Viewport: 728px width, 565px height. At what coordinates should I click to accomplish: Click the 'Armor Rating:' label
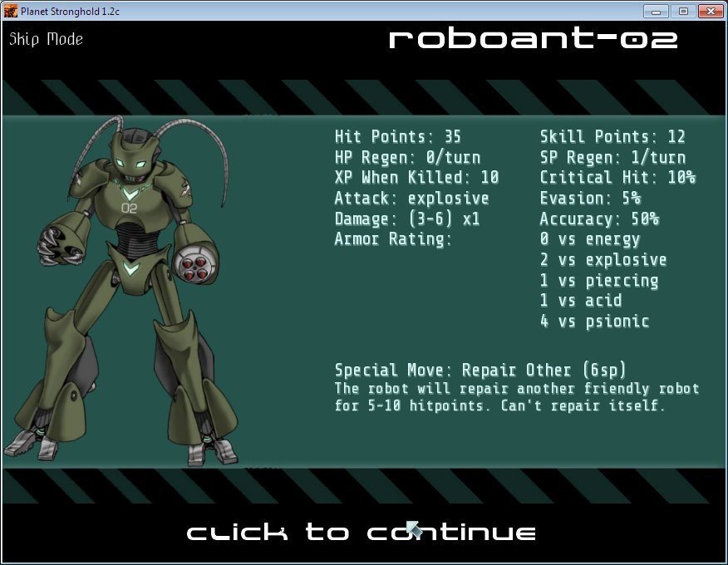coord(393,239)
